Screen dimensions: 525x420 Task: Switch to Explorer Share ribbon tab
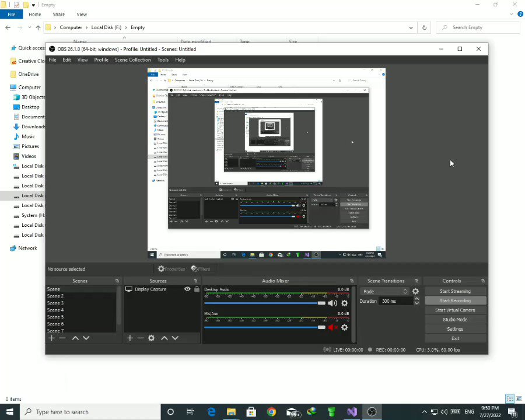(58, 15)
